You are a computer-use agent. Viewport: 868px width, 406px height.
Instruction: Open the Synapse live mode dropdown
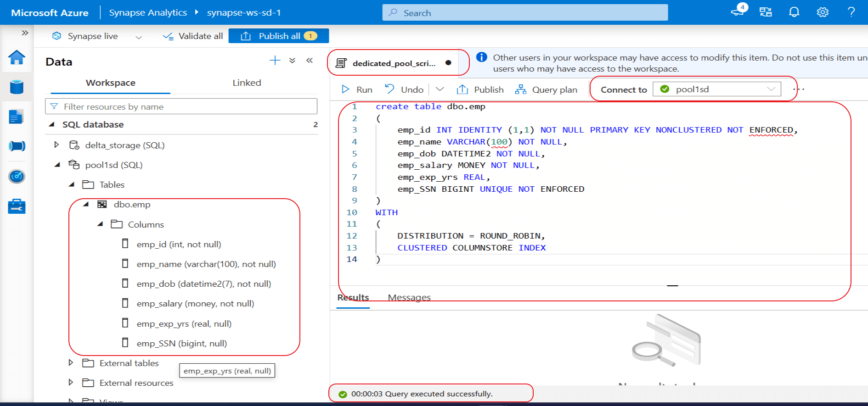(x=139, y=37)
